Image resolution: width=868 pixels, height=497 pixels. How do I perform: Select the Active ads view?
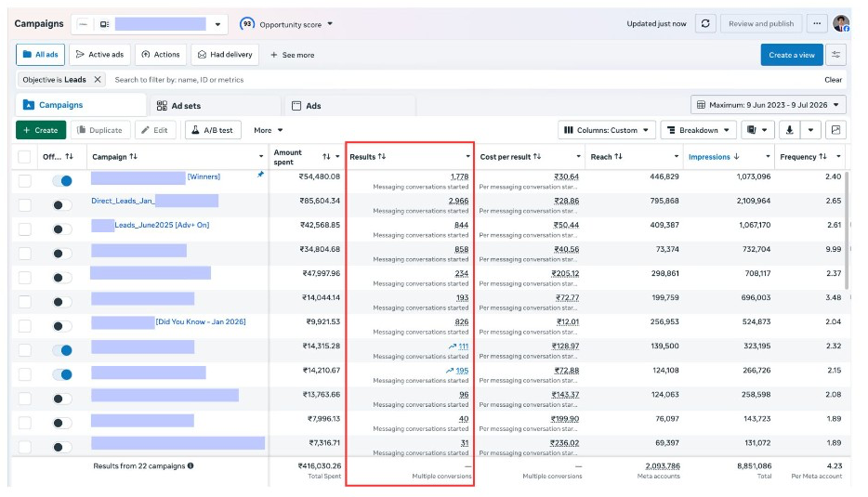pos(99,55)
